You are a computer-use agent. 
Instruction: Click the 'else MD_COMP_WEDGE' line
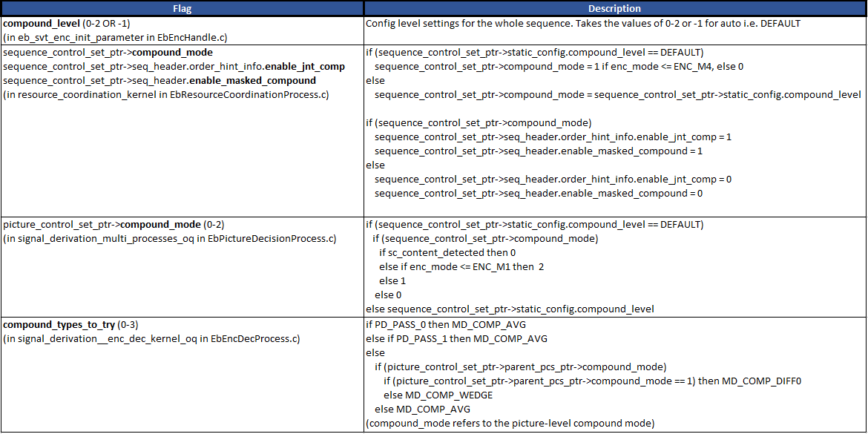pyautogui.click(x=438, y=395)
